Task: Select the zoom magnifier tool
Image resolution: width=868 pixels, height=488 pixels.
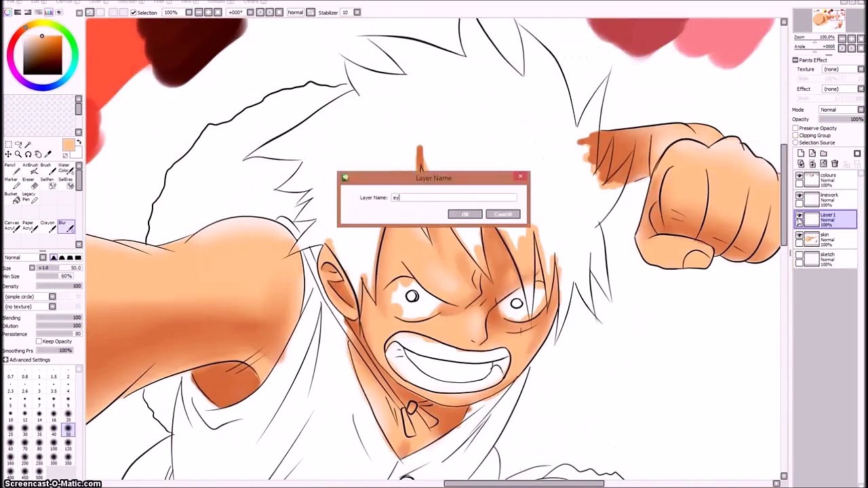Action: point(18,155)
